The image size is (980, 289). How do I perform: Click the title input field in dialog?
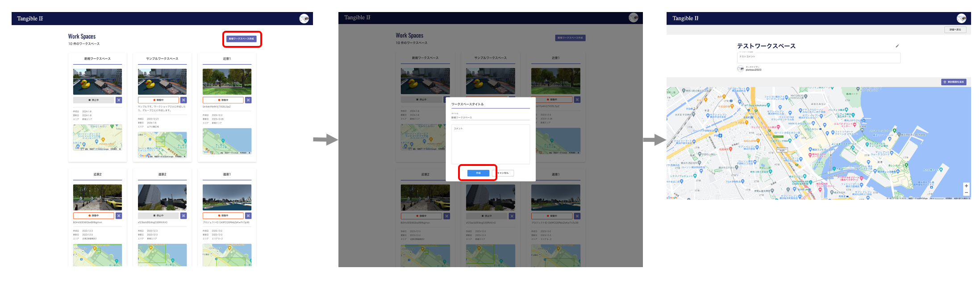click(490, 117)
